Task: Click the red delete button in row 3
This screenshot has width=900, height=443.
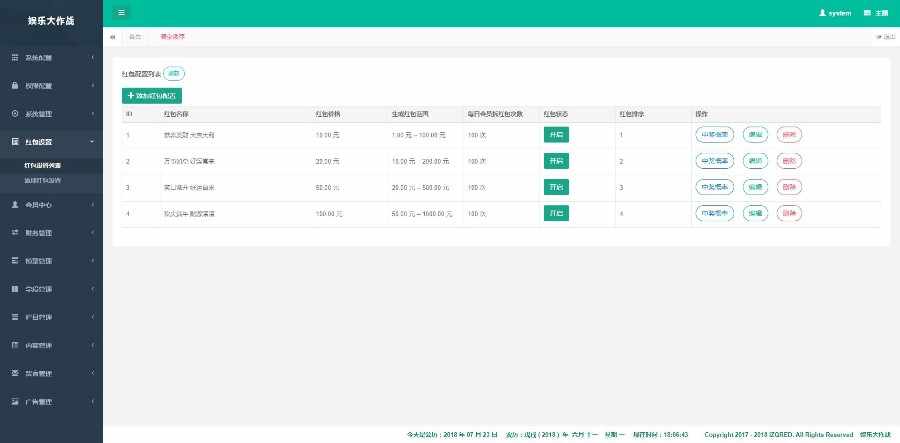Action: [x=789, y=187]
